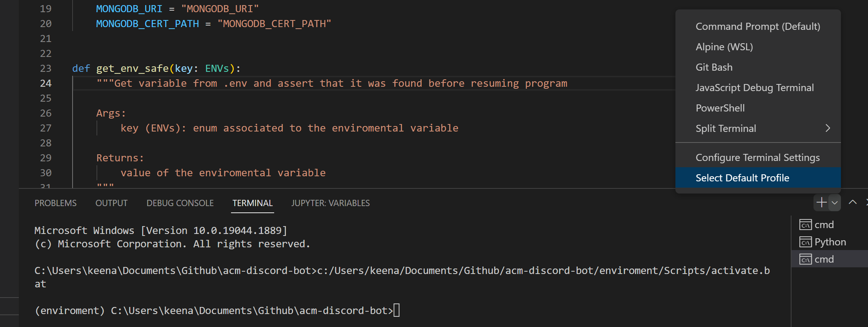Open the launch profile dropdown arrow
This screenshot has height=327, width=868.
[x=835, y=203]
